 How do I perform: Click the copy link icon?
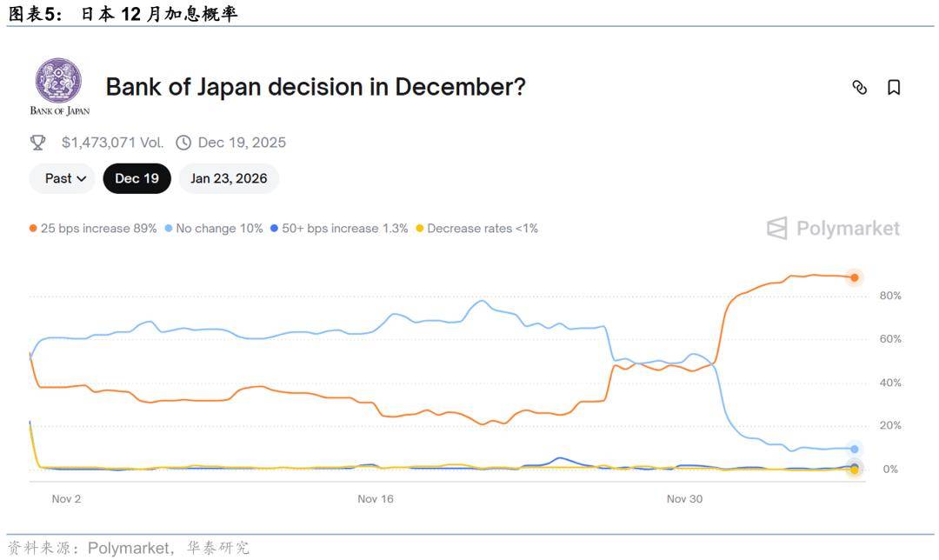coord(860,87)
